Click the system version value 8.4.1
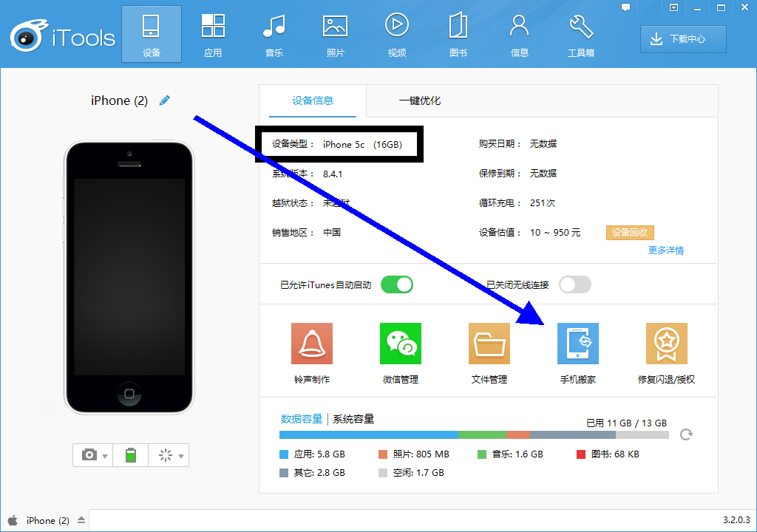Screen dimensions: 757x532 [333, 174]
